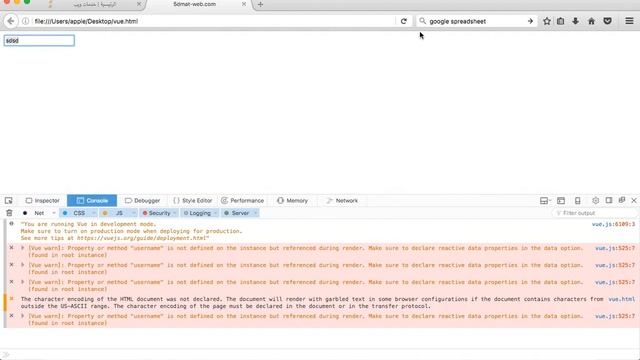Click the search magnifier icon

[422, 21]
